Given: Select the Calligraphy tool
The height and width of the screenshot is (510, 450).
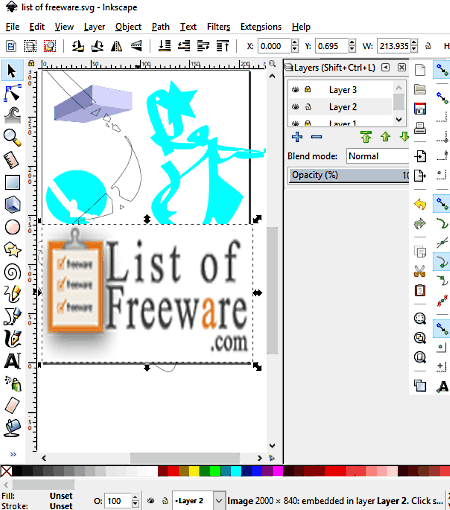Looking at the screenshot, I should (12, 339).
